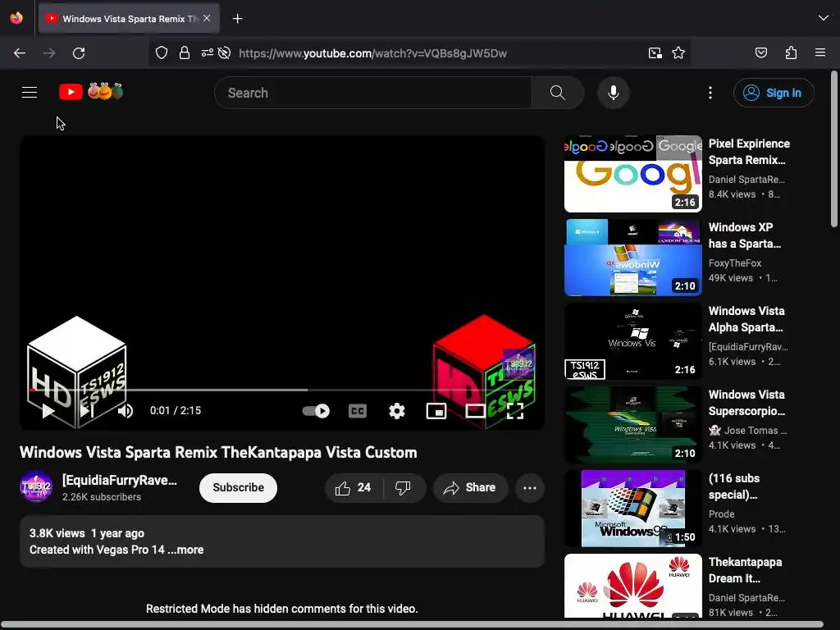This screenshot has height=630, width=840.
Task: Open FoxyTheFox channel name
Action: point(734,263)
